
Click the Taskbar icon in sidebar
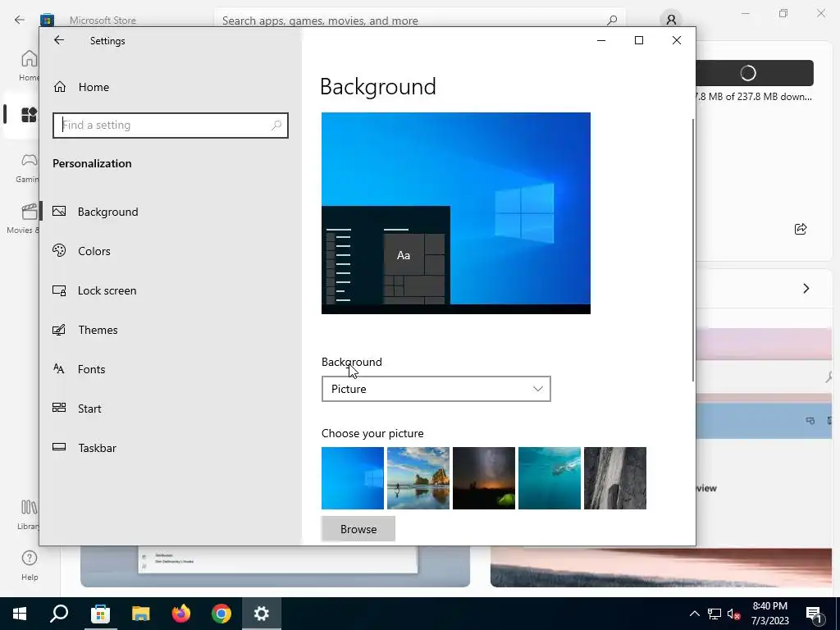(59, 447)
